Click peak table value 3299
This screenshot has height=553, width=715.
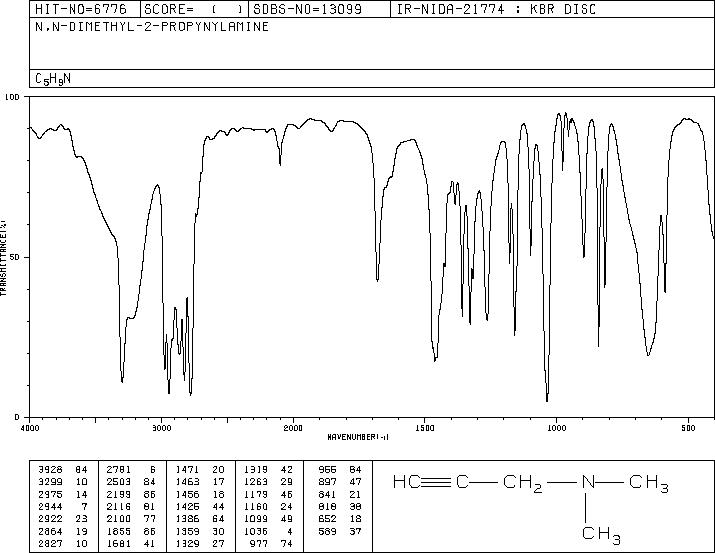50,482
